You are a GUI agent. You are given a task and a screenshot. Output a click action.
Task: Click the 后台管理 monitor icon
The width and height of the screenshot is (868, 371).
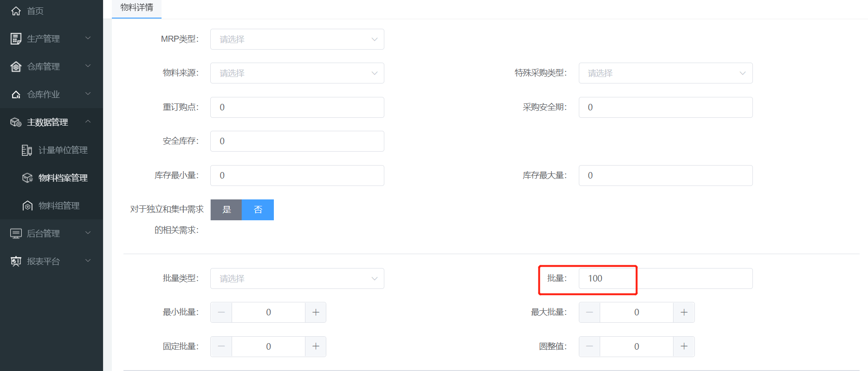16,234
